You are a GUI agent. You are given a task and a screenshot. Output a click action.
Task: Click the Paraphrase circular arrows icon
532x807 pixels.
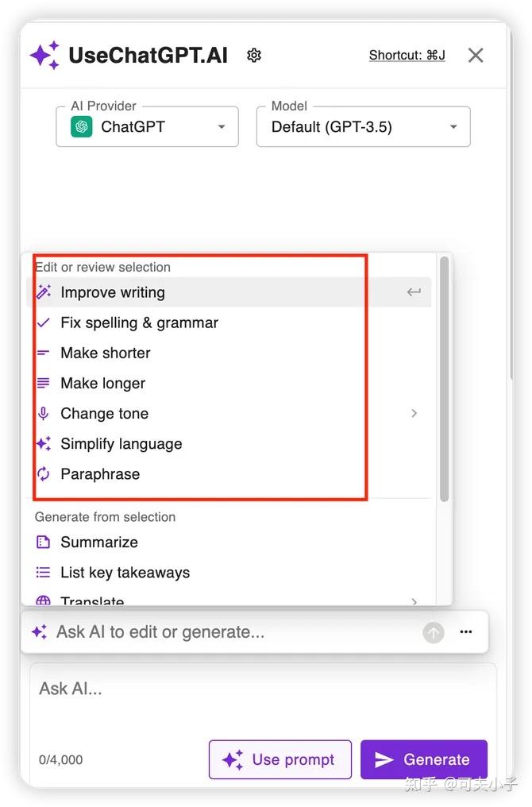44,474
